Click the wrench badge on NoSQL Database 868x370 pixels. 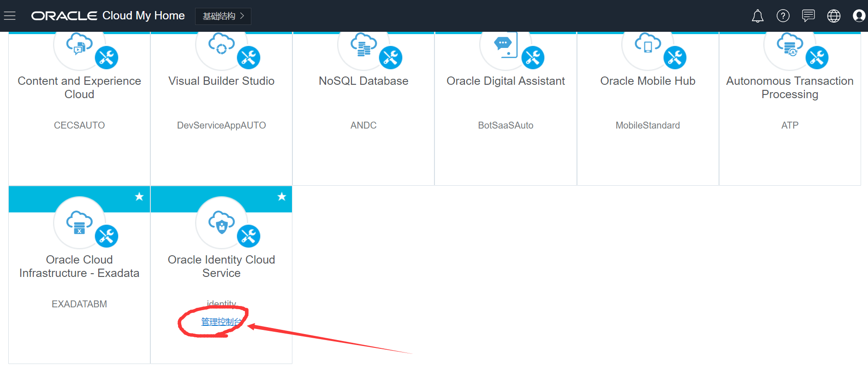[391, 58]
